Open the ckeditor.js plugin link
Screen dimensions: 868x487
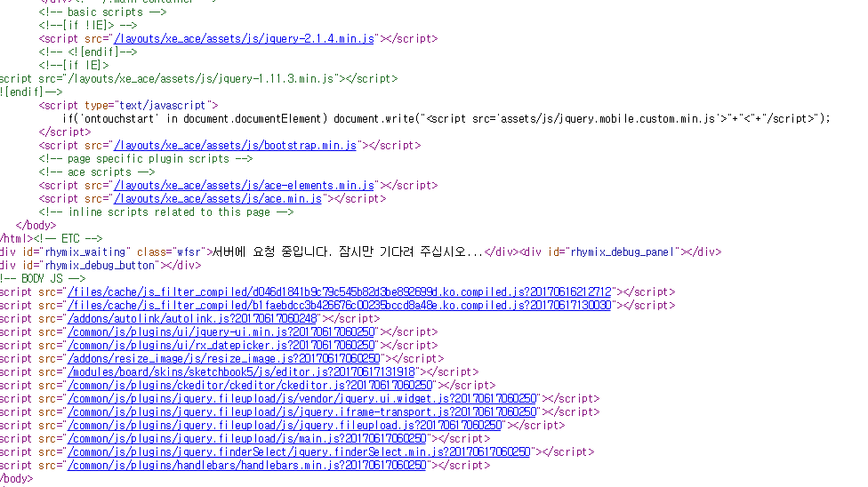tap(249, 386)
